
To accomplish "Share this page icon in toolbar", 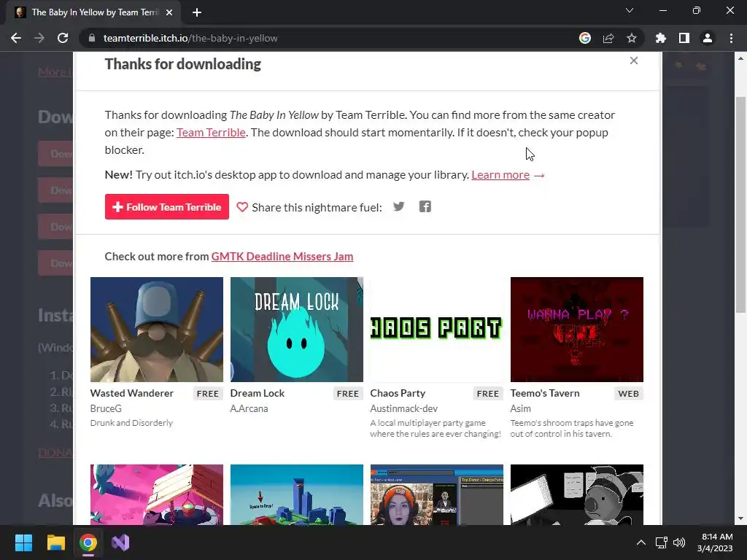I will coord(608,38).
